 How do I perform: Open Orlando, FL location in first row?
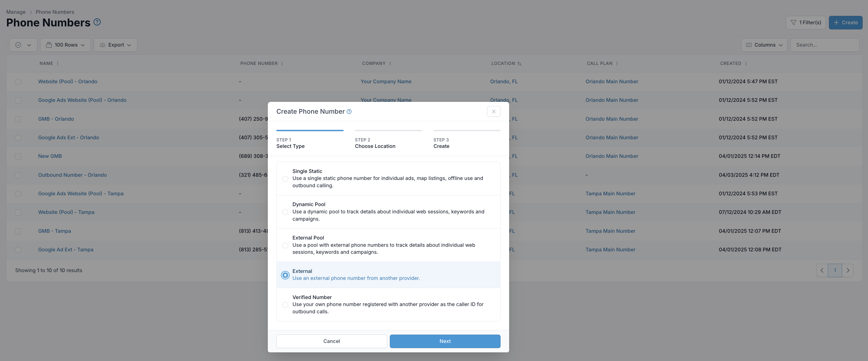(504, 82)
